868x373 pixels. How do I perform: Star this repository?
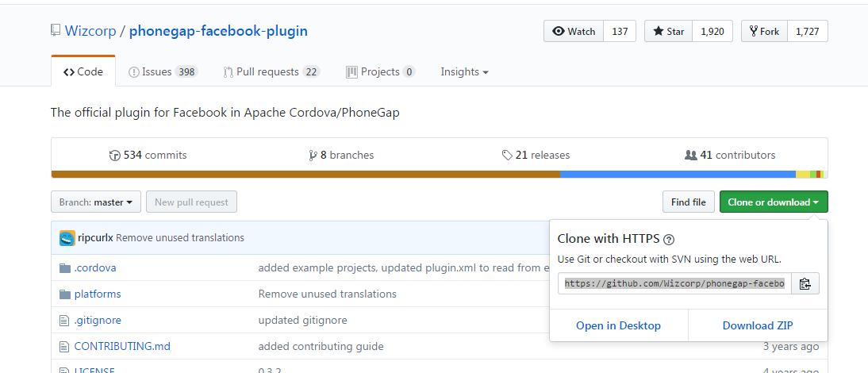[668, 32]
